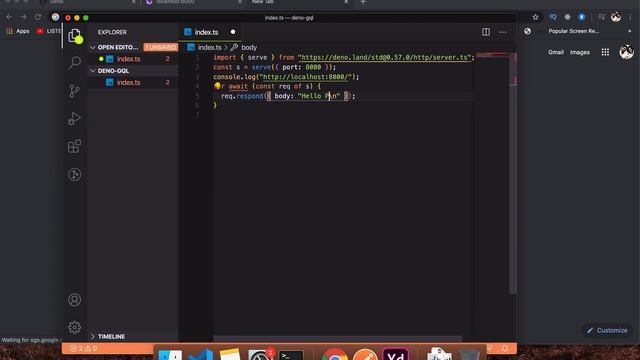640x360 pixels.
Task: Switch to the index.ts editor tab
Action: [206, 32]
